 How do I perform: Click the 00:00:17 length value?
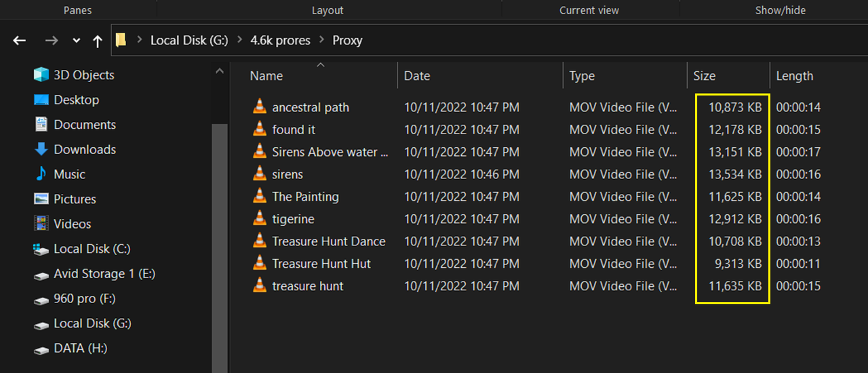[798, 152]
